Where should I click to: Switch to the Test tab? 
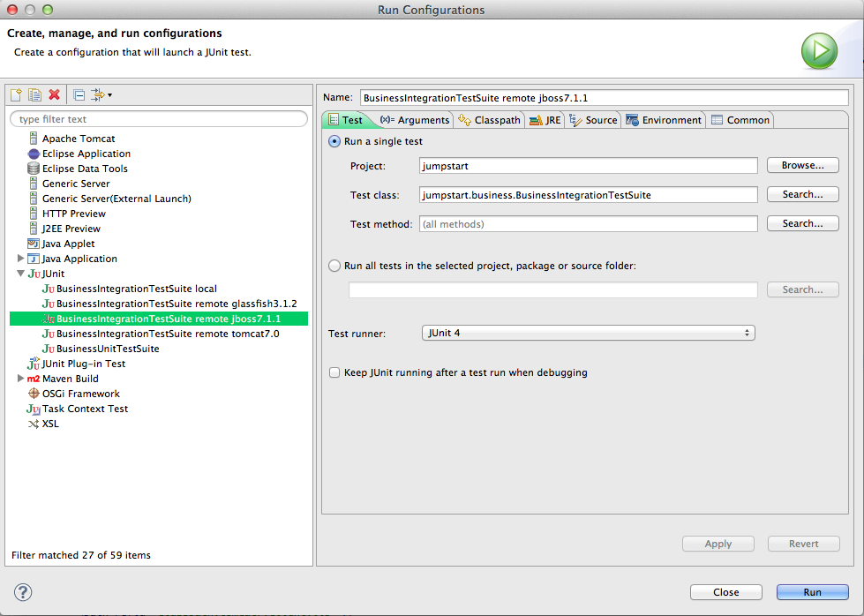pyautogui.click(x=345, y=120)
